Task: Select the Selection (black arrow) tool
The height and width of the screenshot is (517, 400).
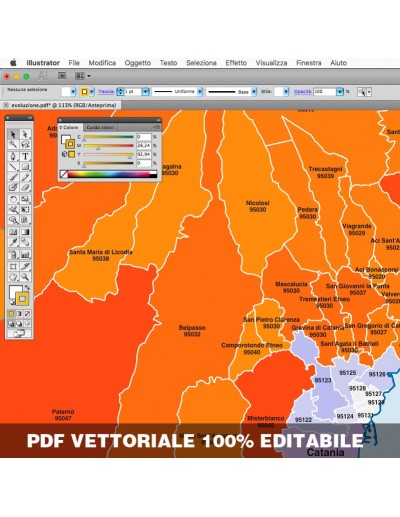Action: click(x=13, y=134)
